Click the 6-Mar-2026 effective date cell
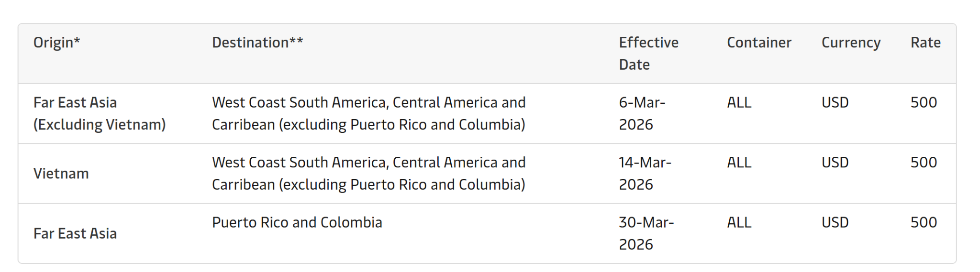This screenshot has width=980, height=272. (642, 113)
